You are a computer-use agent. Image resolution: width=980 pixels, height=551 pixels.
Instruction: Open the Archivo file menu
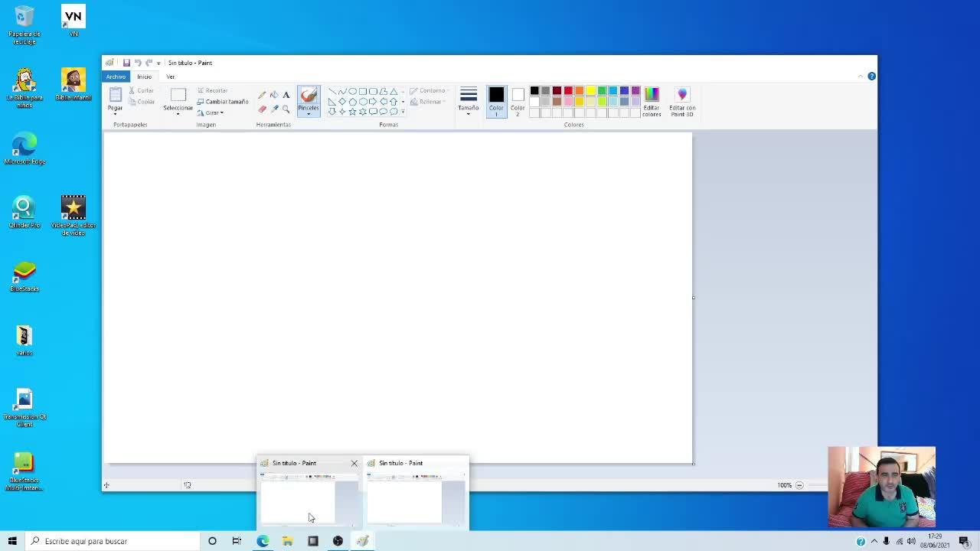click(x=116, y=77)
